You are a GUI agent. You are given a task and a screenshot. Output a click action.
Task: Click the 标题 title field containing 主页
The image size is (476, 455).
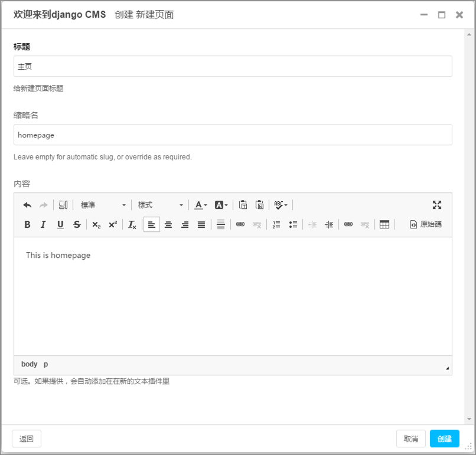pyautogui.click(x=233, y=66)
